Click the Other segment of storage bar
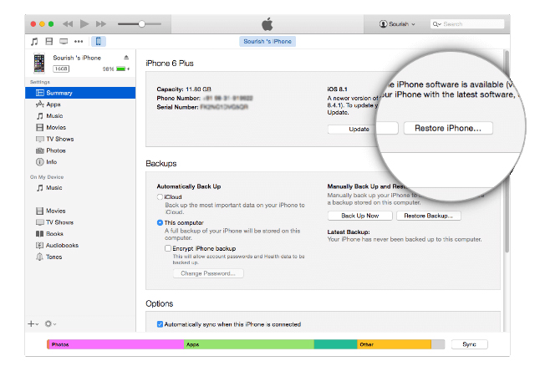The width and height of the screenshot is (535, 392). pos(394,344)
